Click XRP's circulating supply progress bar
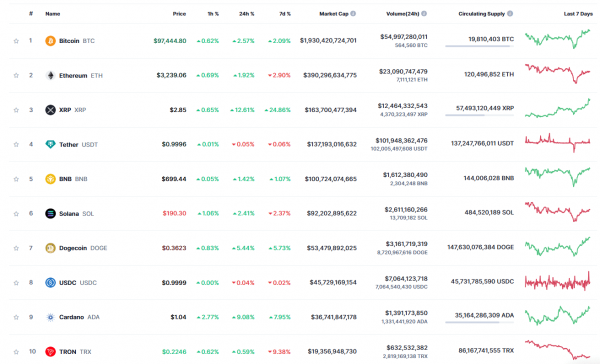 pyautogui.click(x=479, y=115)
